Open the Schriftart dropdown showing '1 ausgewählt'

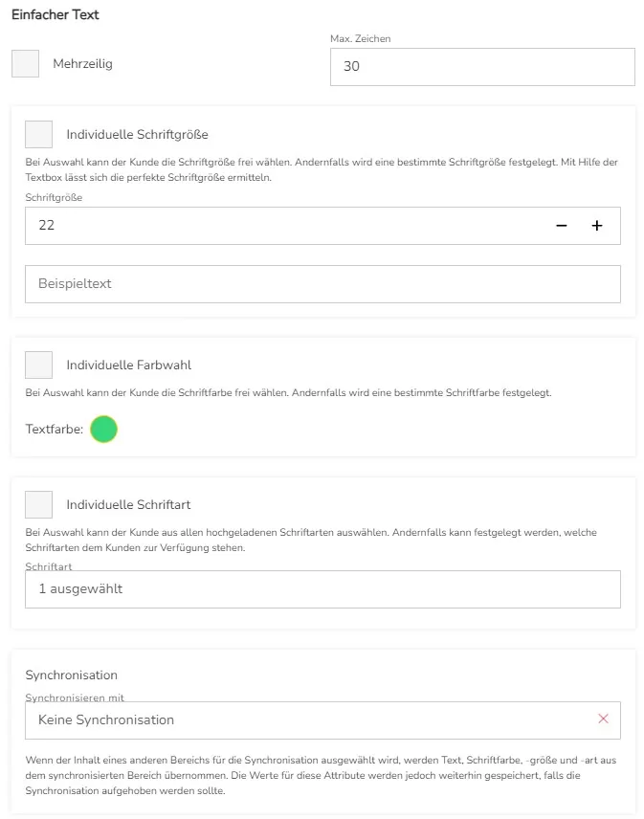tap(322, 589)
